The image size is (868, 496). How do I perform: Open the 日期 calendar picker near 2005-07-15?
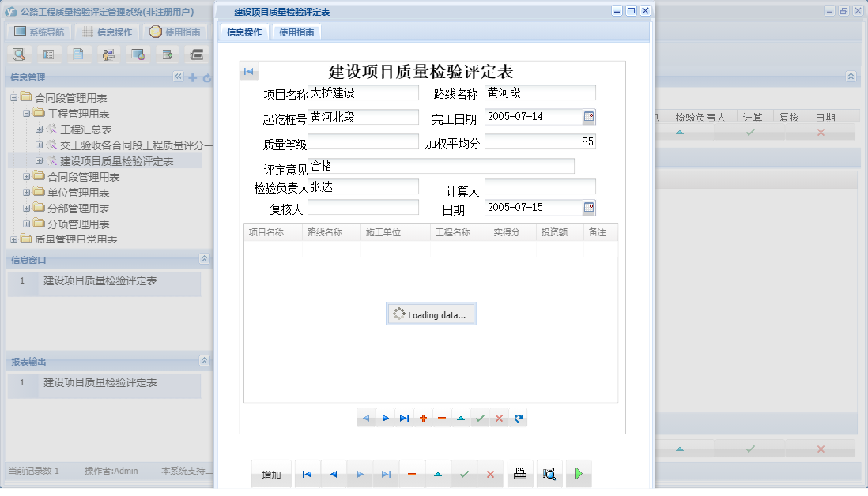pyautogui.click(x=588, y=207)
